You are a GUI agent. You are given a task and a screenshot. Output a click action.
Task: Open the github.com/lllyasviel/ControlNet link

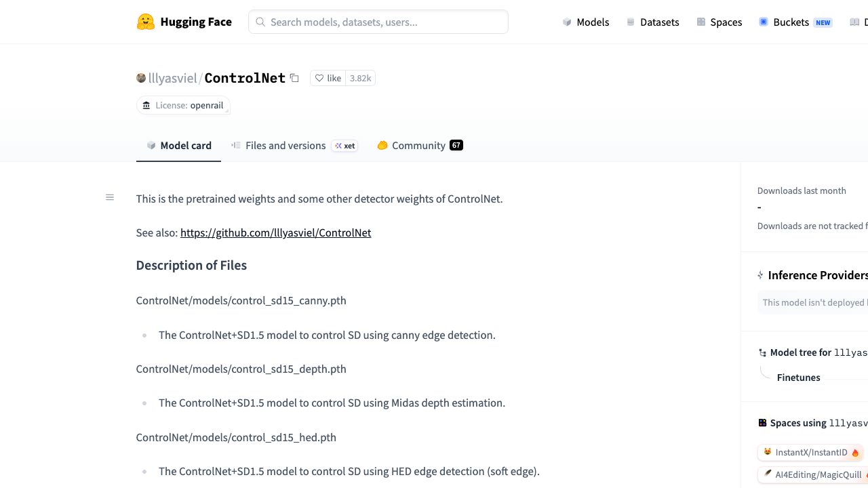(x=275, y=232)
